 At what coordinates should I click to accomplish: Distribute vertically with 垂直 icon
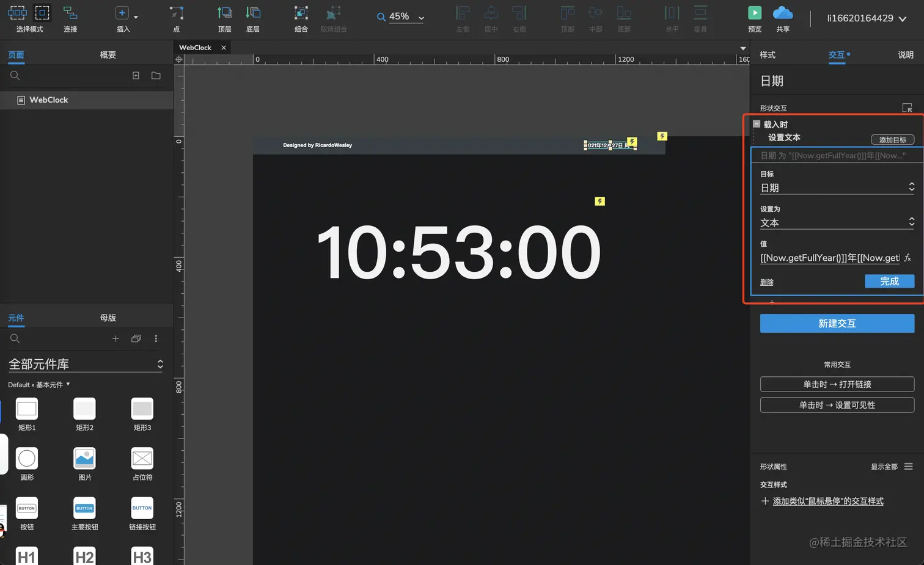coord(700,13)
